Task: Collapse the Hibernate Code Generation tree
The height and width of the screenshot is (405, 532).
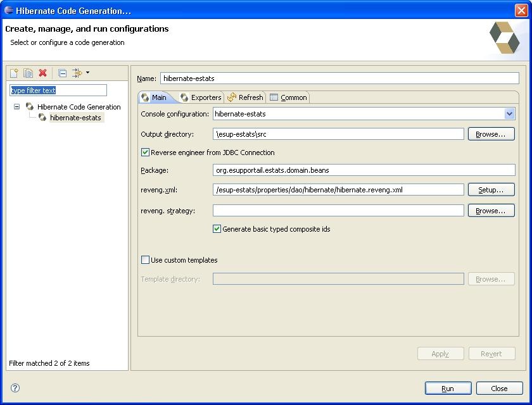Action: click(17, 107)
